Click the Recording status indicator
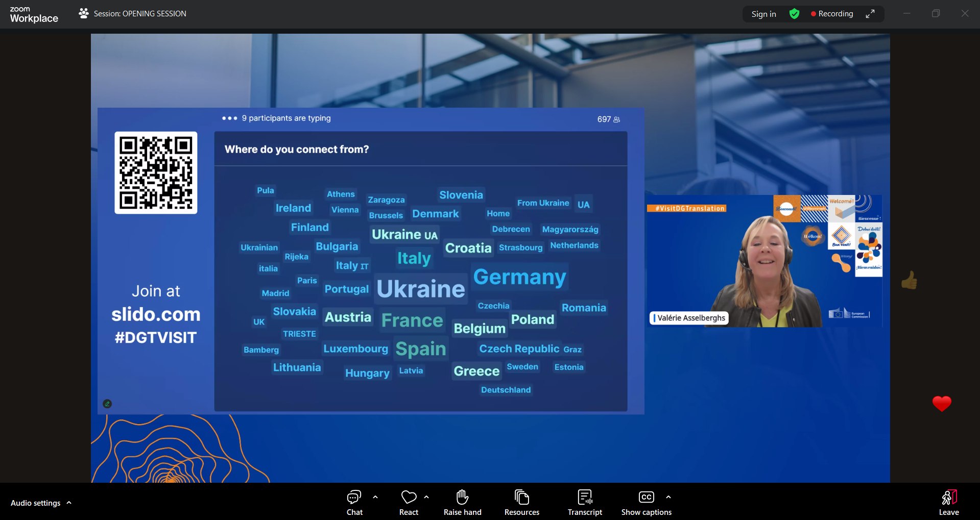980x520 pixels. pyautogui.click(x=832, y=14)
